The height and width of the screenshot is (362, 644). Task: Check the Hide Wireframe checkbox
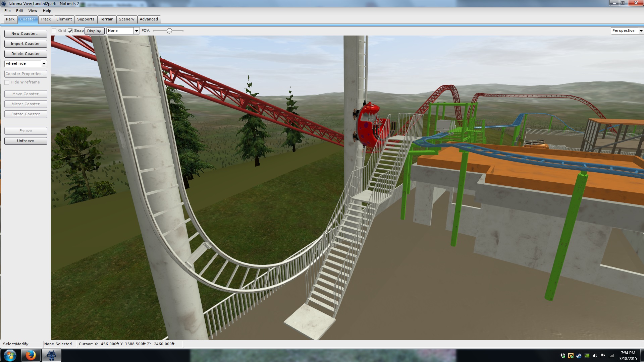7,82
